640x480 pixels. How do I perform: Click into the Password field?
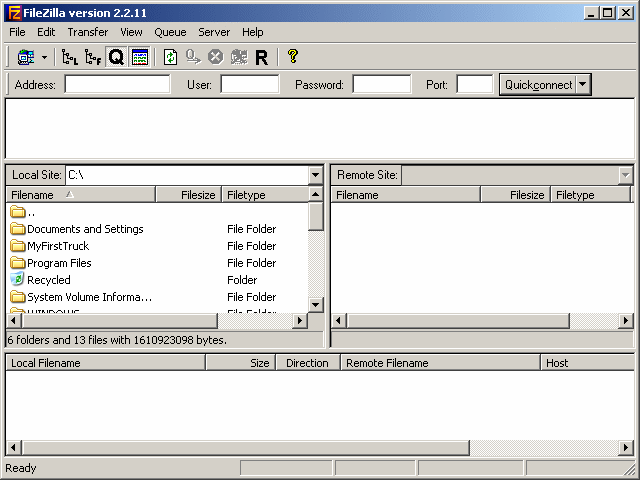click(x=381, y=85)
